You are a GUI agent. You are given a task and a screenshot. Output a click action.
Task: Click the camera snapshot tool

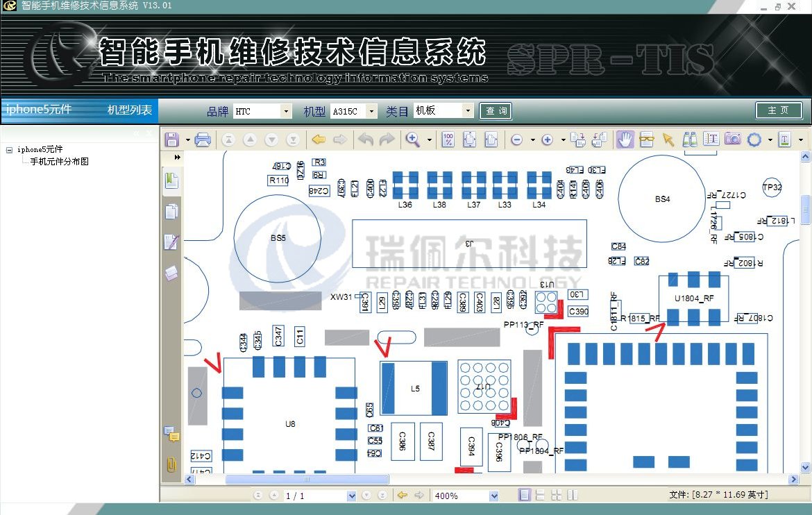(732, 140)
